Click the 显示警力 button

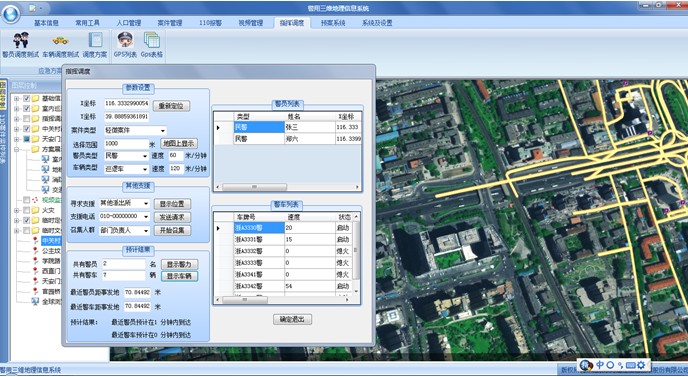click(179, 265)
